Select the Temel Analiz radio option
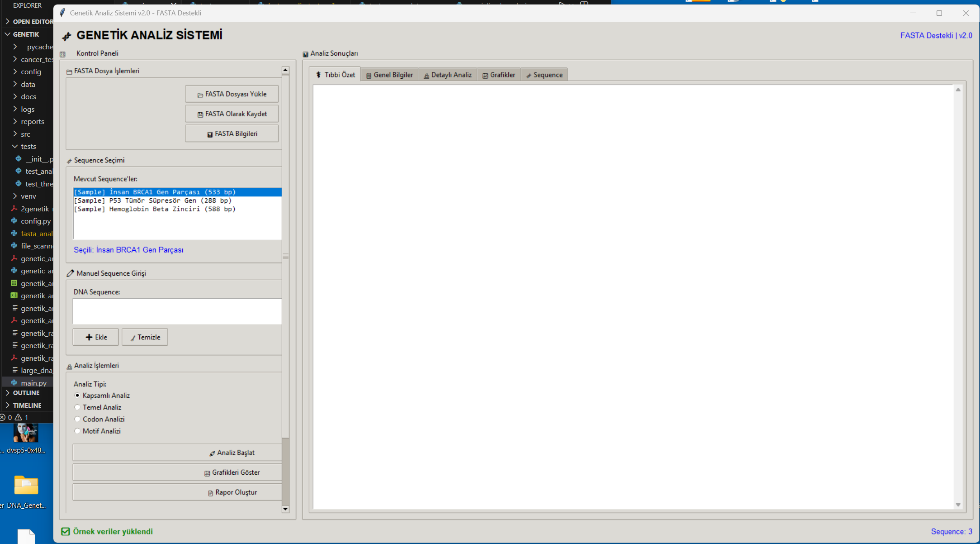Image resolution: width=980 pixels, height=544 pixels. pyautogui.click(x=77, y=407)
